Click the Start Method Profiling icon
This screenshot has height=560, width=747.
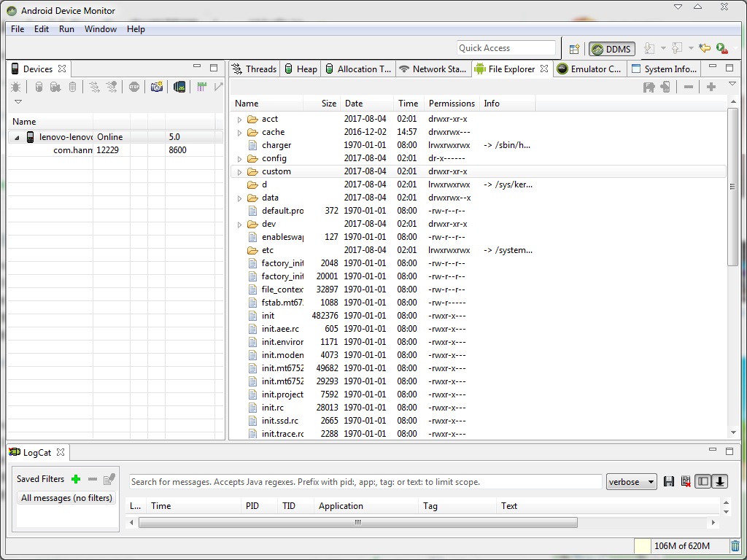[112, 87]
